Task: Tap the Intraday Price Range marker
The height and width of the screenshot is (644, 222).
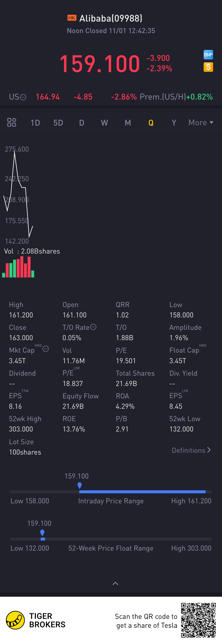Action: [x=80, y=485]
